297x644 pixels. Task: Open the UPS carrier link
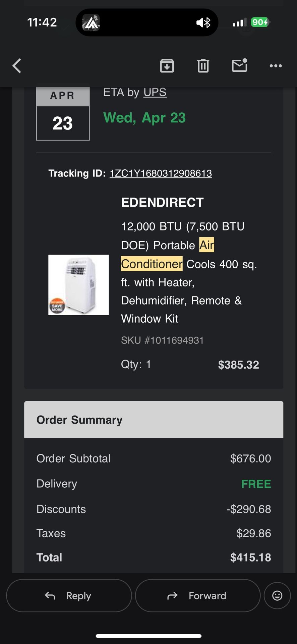[x=155, y=92]
